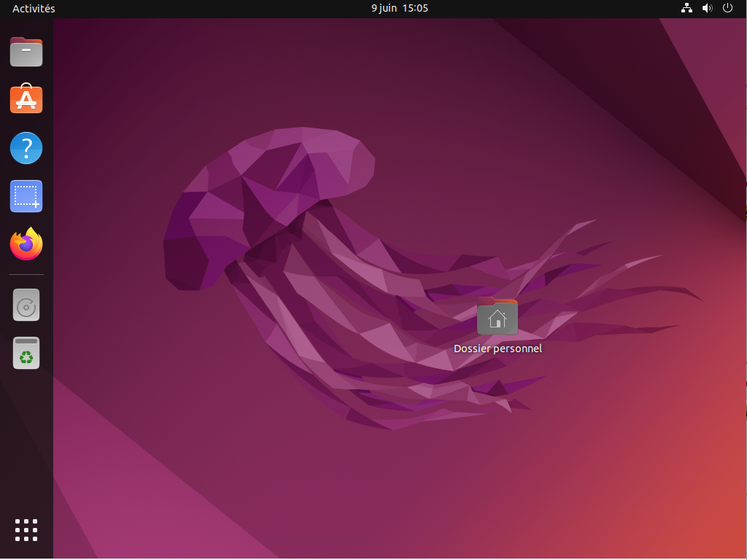Click the 'Dossier personnel' label text
Image resolution: width=747 pixels, height=560 pixels.
point(498,349)
